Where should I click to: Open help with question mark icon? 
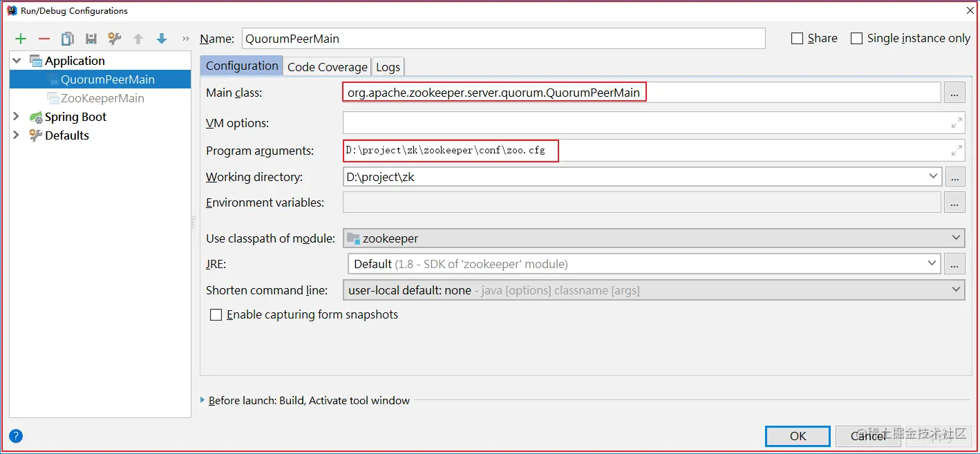(16, 436)
